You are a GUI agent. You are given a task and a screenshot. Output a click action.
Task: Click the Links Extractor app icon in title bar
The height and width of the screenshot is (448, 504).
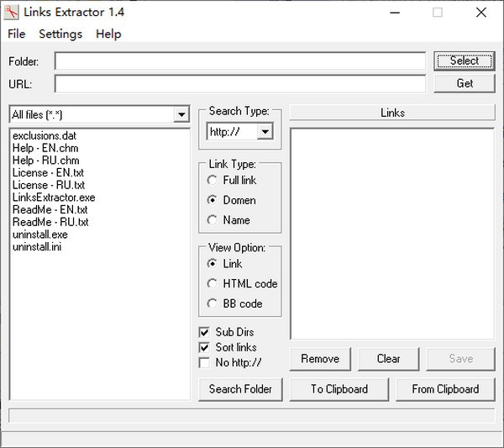coord(11,13)
